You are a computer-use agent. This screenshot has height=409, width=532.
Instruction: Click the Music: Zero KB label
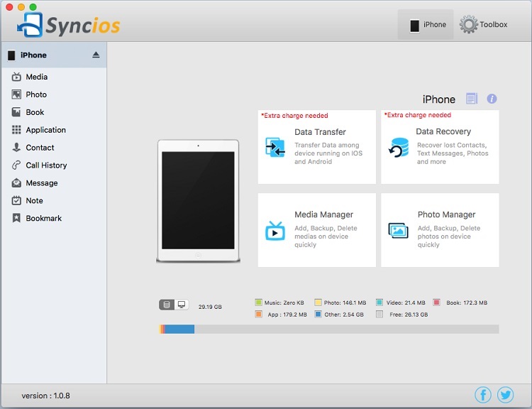[284, 302]
